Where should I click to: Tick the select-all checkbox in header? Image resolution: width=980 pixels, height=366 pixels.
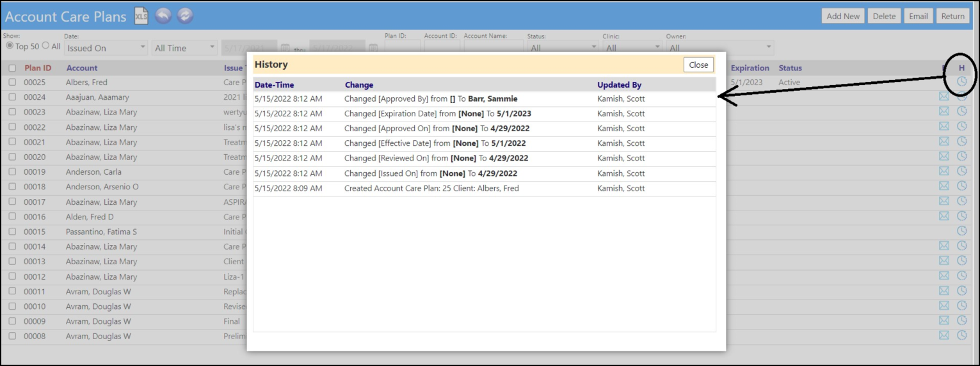coord(12,68)
